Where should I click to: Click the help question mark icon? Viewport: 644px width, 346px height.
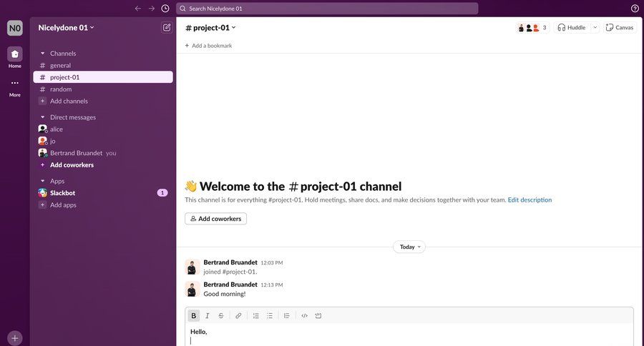(x=635, y=9)
